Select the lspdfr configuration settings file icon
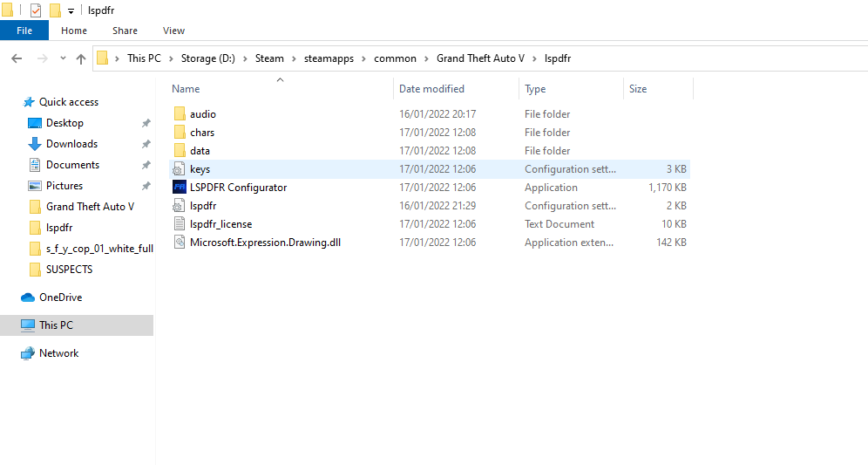 tap(179, 206)
